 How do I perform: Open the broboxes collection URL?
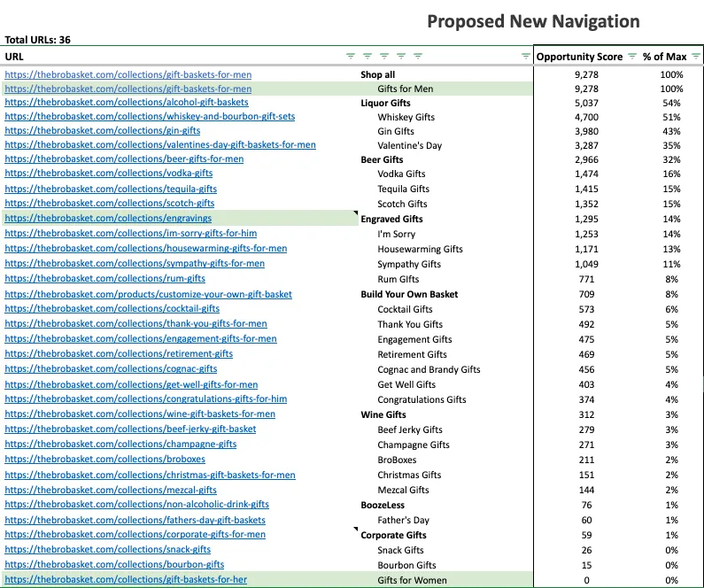[x=105, y=460]
